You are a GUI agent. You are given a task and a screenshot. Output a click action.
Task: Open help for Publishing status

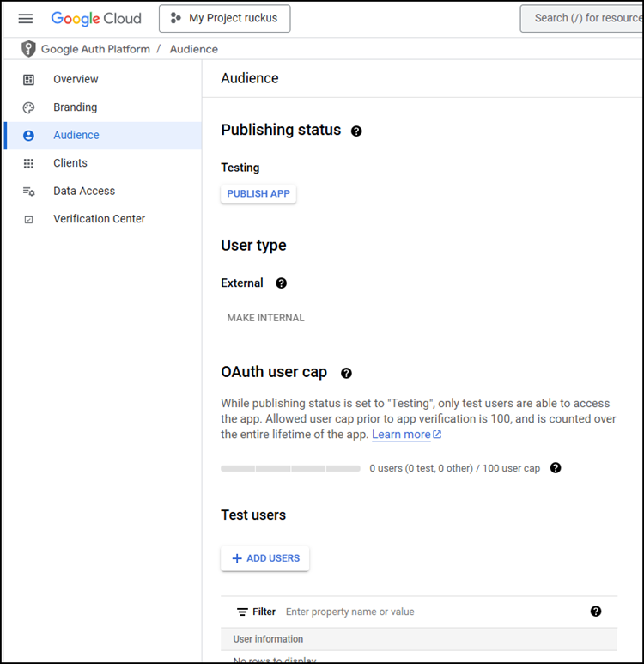tap(356, 131)
